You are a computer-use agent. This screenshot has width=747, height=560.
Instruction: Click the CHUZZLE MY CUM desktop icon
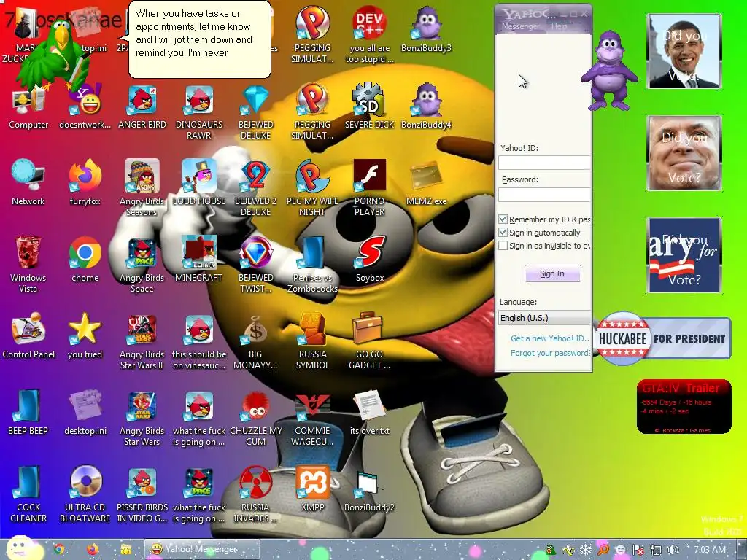click(x=256, y=405)
